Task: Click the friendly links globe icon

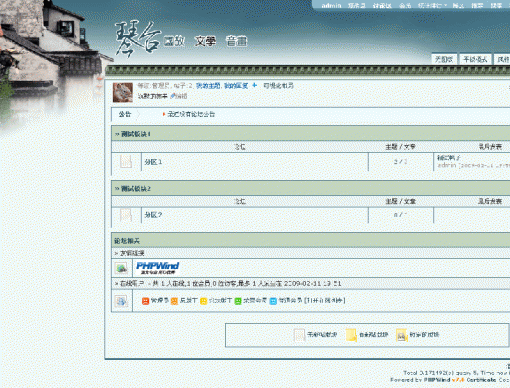Action: (122, 268)
